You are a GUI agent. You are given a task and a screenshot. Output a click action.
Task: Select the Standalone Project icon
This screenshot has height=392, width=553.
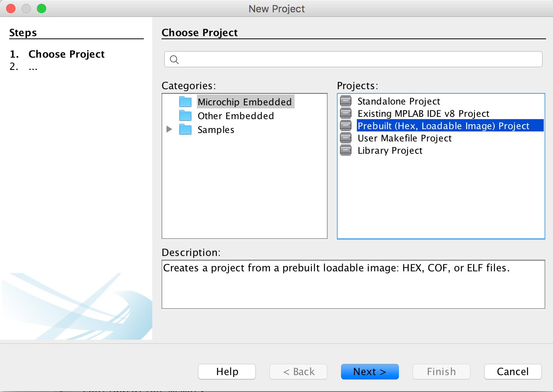coord(345,101)
